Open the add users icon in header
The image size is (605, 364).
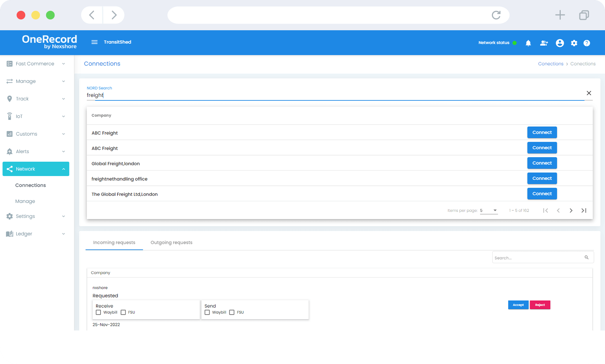click(544, 43)
